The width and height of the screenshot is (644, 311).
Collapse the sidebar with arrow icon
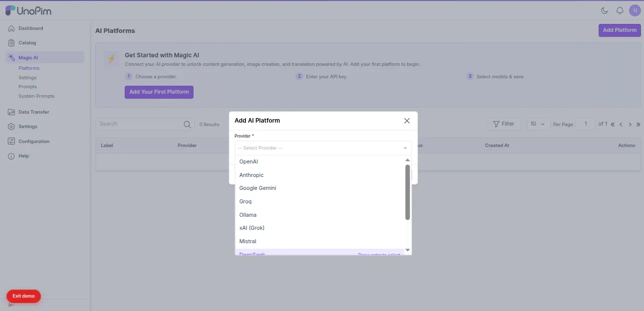[11, 305]
